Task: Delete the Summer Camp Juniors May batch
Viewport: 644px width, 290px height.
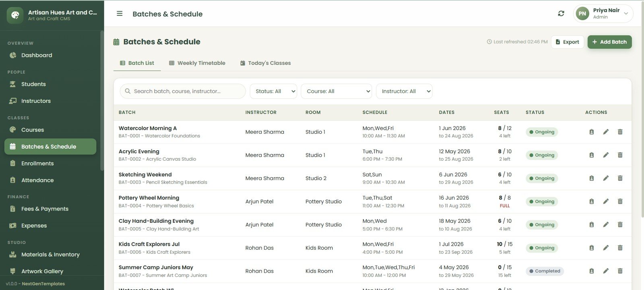Action: pyautogui.click(x=620, y=271)
